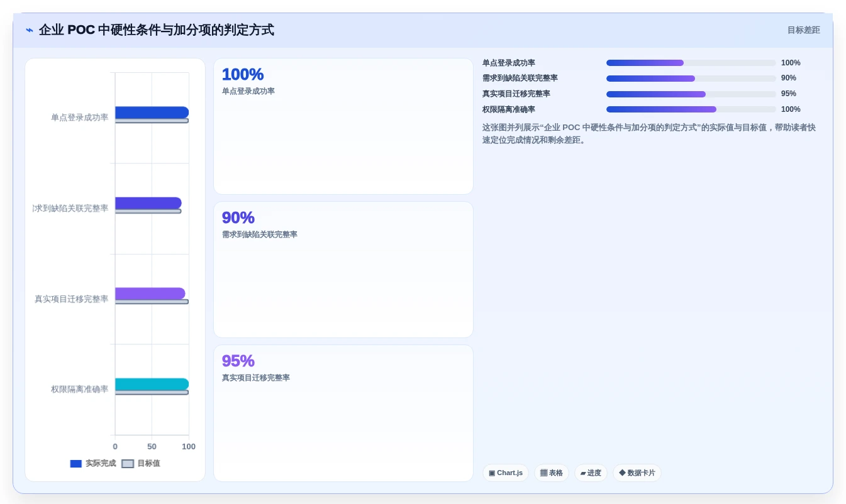Image resolution: width=846 pixels, height=504 pixels.
Task: Click the 真实项目迁移完整率 progress bar
Action: 691,94
